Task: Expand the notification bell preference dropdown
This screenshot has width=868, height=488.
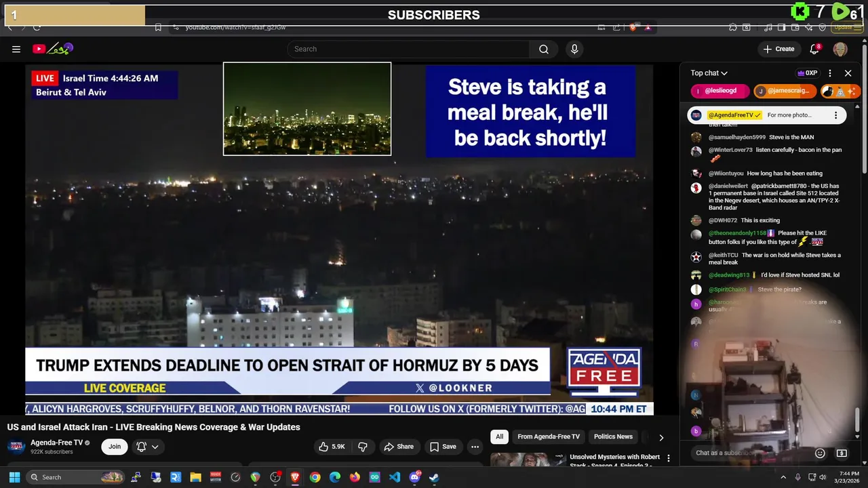Action: 147,447
